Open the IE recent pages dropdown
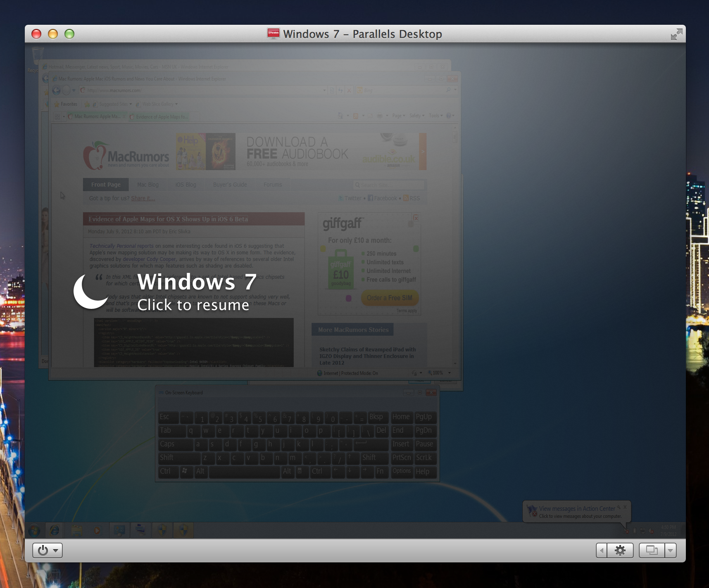 (74, 90)
